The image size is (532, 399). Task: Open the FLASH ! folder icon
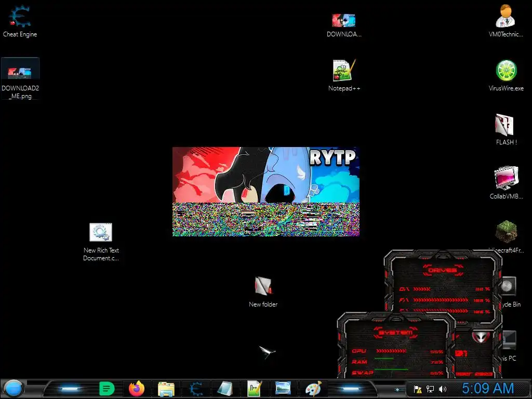point(506,129)
